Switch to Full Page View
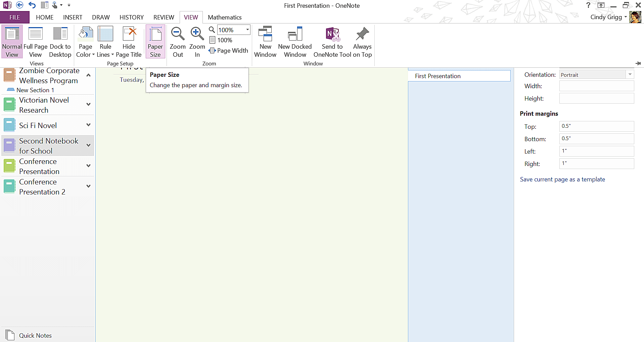The height and width of the screenshot is (342, 644). pos(35,42)
